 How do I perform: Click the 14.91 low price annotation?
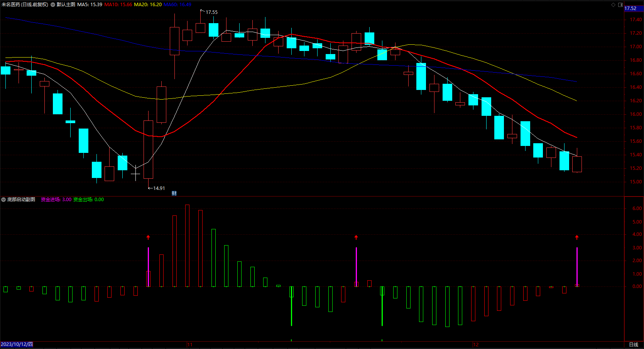(159, 188)
